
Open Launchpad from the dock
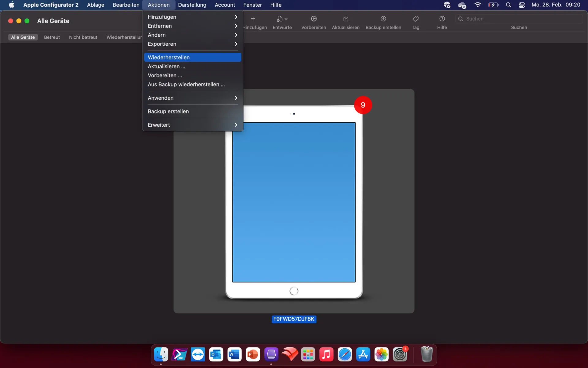308,355
